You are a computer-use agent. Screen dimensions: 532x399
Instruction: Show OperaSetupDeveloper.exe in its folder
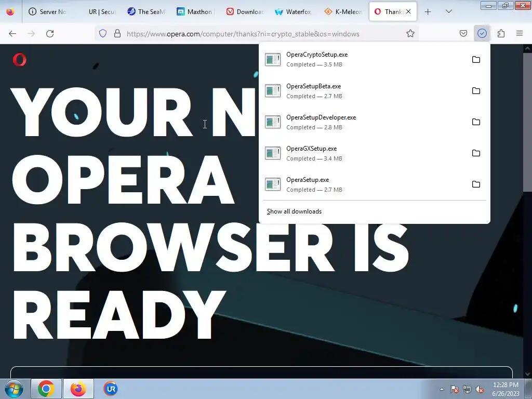[476, 122]
